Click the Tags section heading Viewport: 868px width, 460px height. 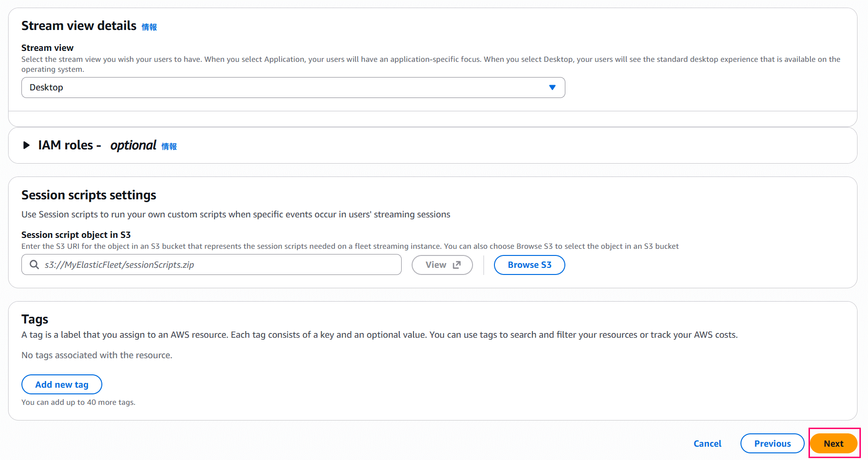click(35, 319)
